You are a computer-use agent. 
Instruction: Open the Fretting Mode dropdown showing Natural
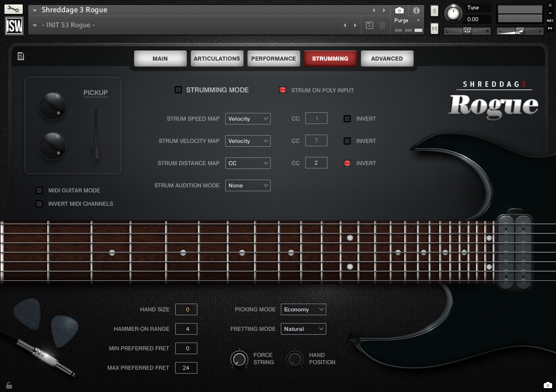[x=303, y=329]
